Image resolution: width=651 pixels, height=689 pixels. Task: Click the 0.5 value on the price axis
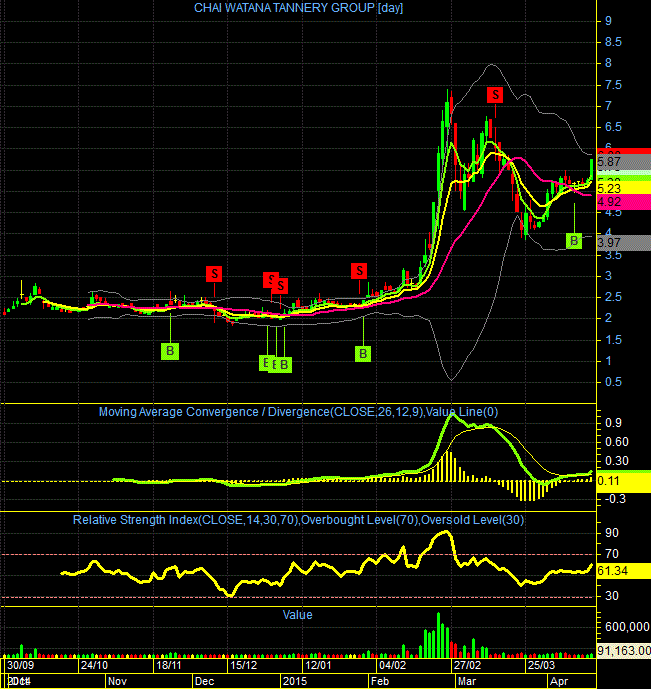tap(614, 382)
